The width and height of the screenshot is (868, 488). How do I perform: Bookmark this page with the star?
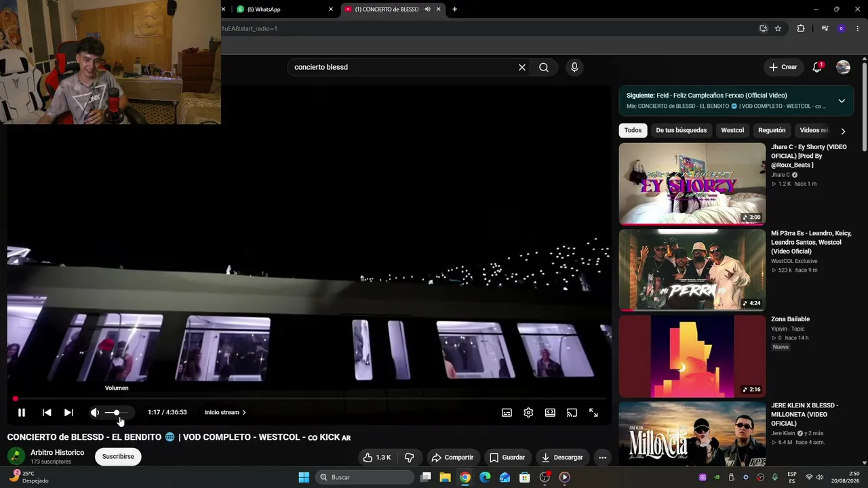coord(778,28)
